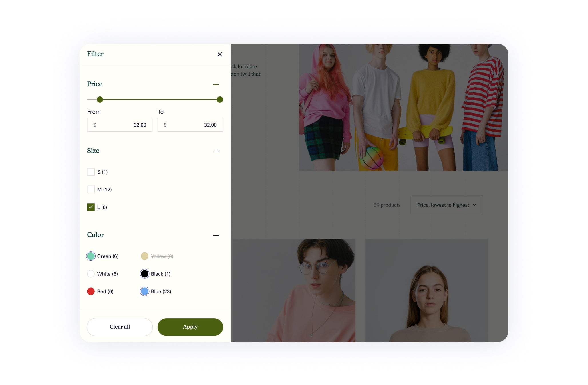This screenshot has height=385, width=588.
Task: Collapse the Color filter section
Action: tap(216, 235)
